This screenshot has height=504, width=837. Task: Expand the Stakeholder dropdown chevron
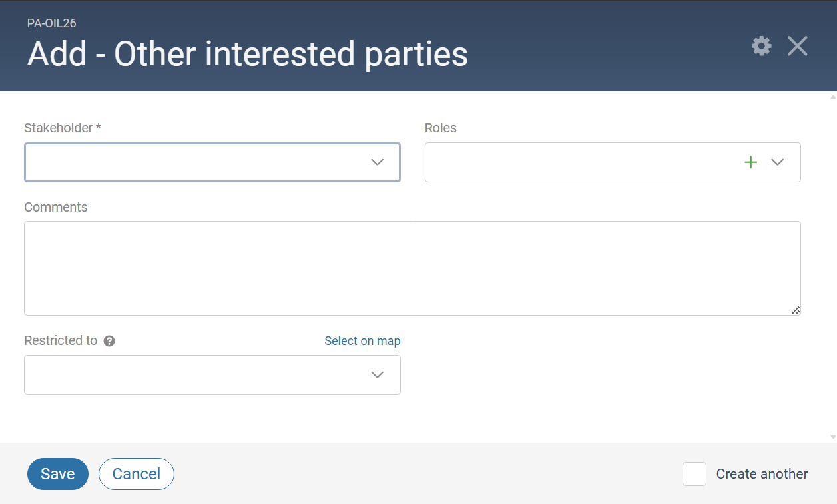378,162
